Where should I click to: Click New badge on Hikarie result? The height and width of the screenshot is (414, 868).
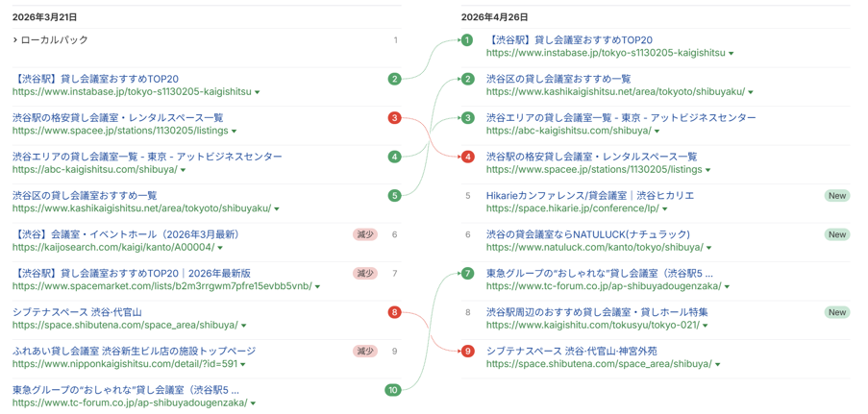(837, 196)
